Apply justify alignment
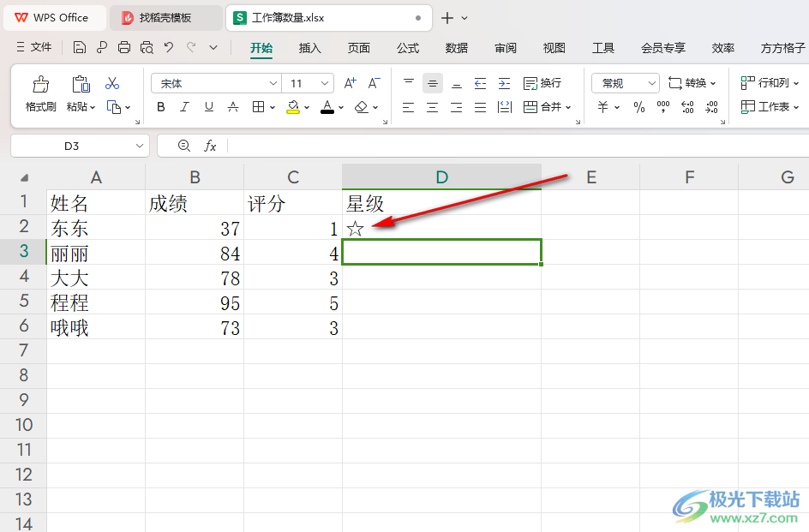809x532 pixels. (480, 107)
